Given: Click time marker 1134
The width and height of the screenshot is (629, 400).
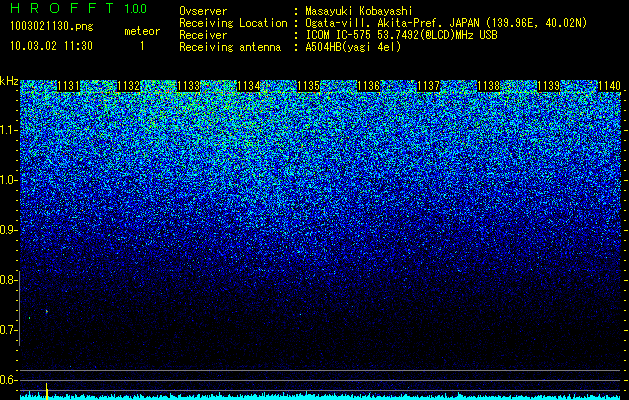Looking at the screenshot, I should [249, 86].
